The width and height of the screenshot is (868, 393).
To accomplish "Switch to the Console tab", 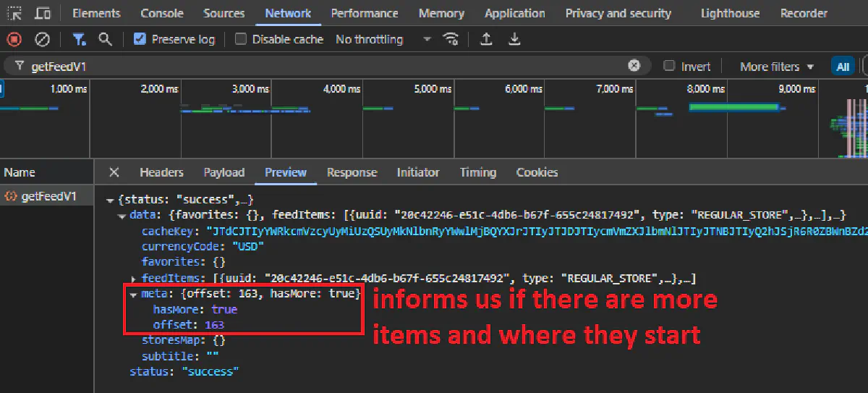I will pos(162,13).
